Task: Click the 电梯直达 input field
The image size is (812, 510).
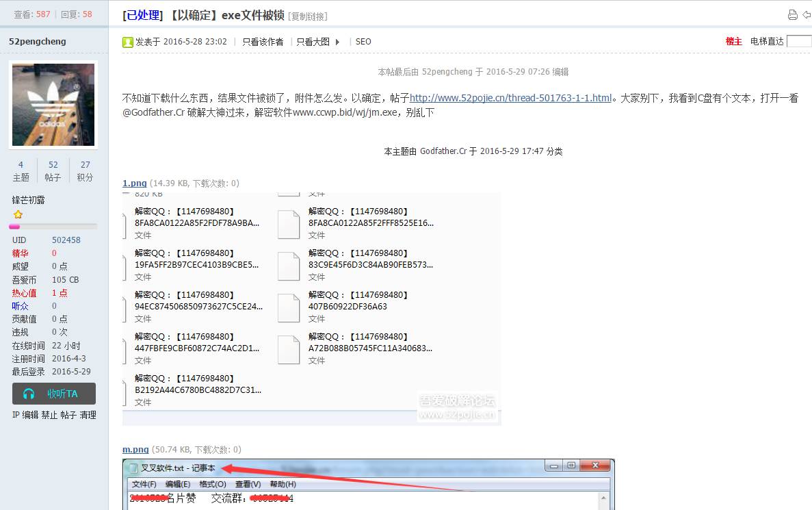Action: (799, 41)
